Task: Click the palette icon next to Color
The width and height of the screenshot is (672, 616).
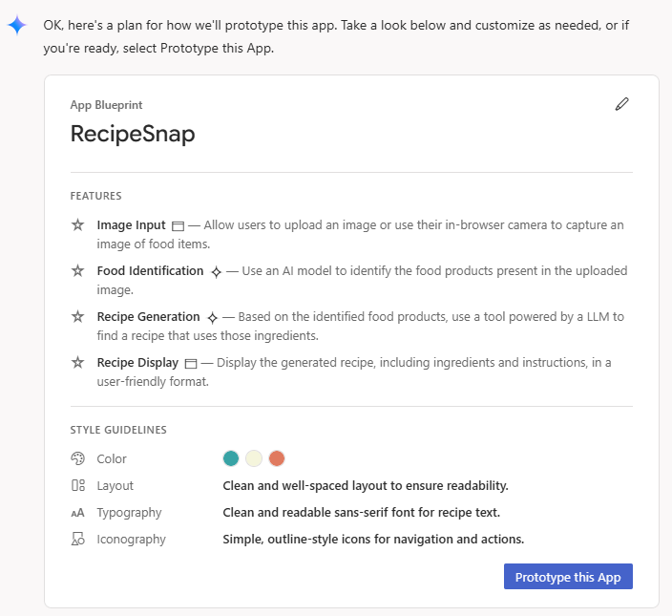Action: [78, 458]
